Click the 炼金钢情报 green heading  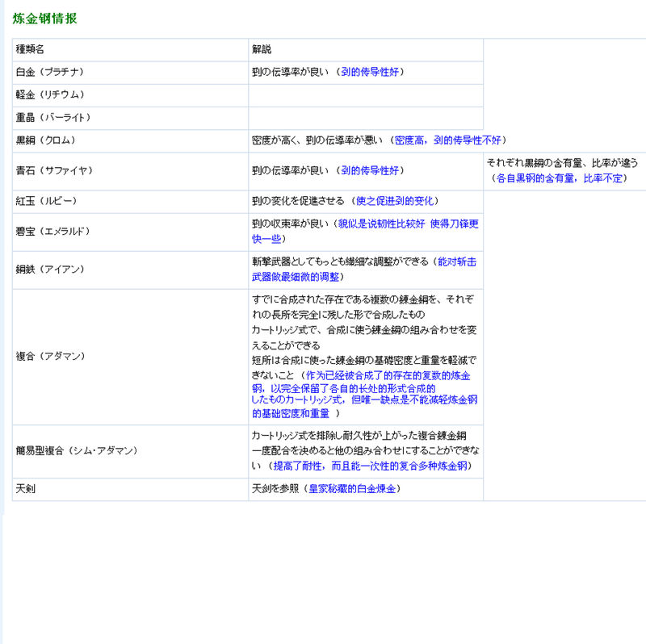[44, 19]
